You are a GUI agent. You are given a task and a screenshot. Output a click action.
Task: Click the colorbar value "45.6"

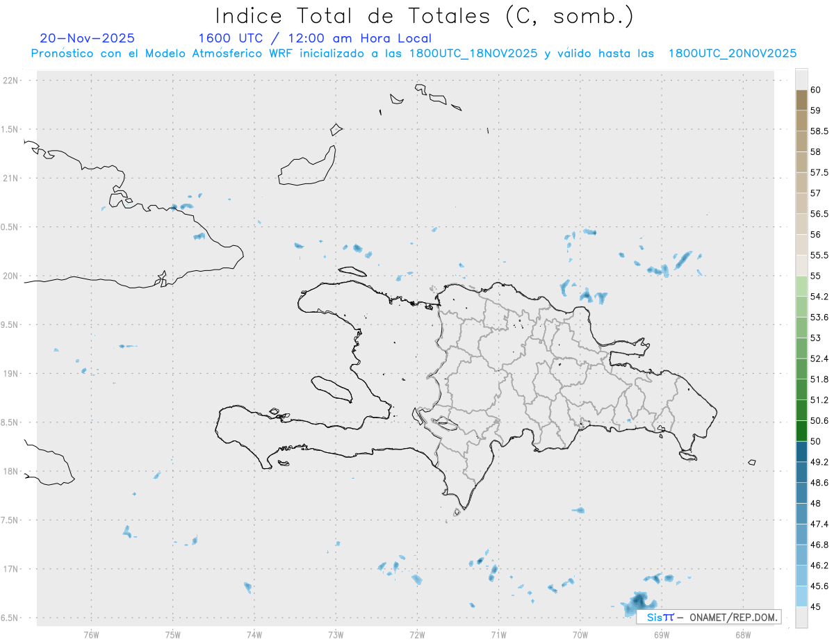[819, 586]
